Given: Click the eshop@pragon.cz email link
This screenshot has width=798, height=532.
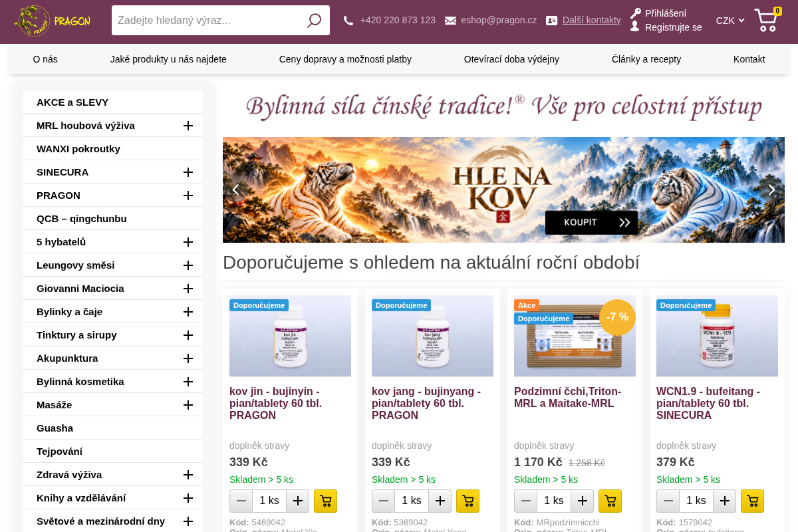Looking at the screenshot, I should 499,20.
